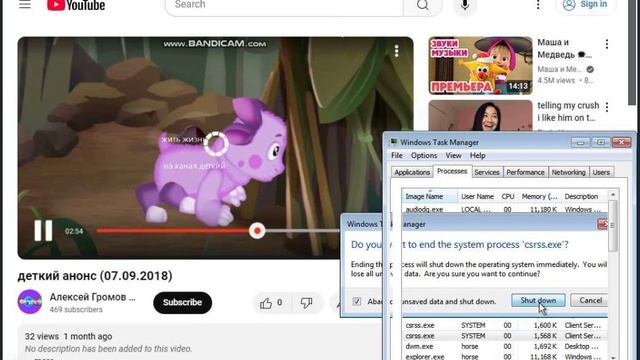This screenshot has width=640, height=360.
Task: Open Task Manager File menu
Action: [x=397, y=156]
